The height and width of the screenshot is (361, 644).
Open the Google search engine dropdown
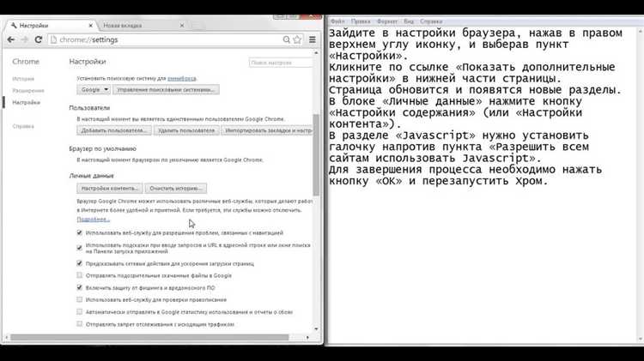(94, 90)
